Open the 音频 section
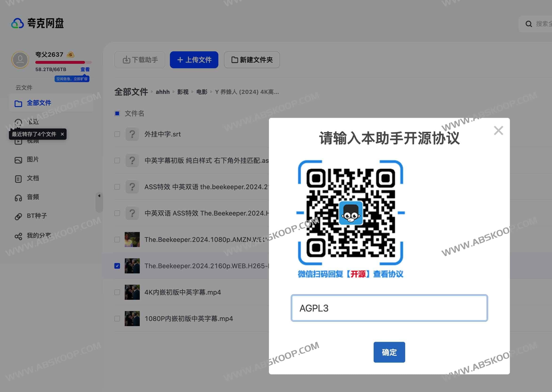552x392 pixels. tap(33, 197)
